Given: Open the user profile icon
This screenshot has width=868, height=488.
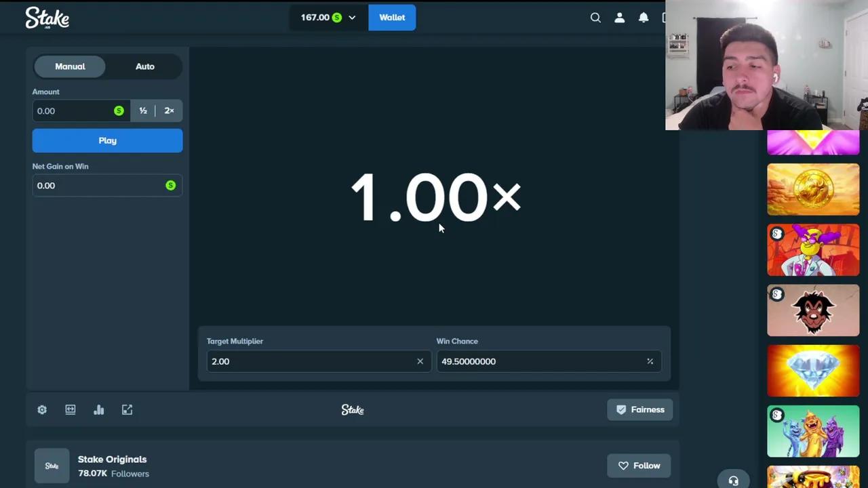Looking at the screenshot, I should click(x=619, y=18).
